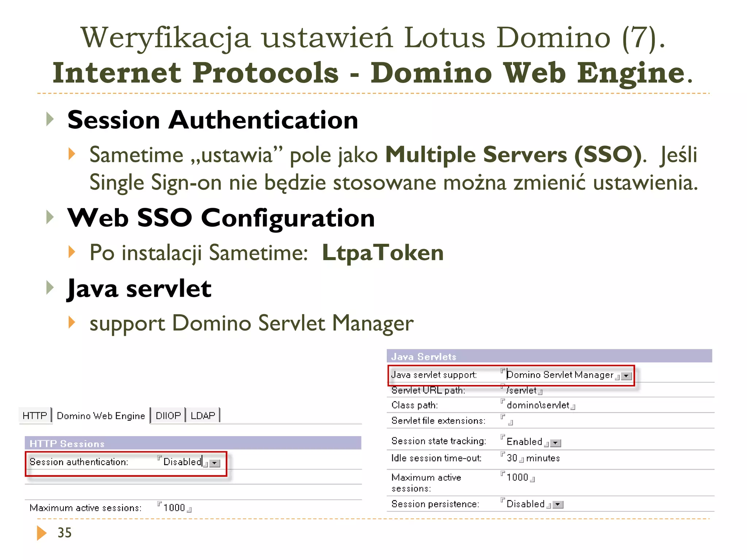Click the 'Servlet file extensions:' label
The height and width of the screenshot is (560, 747).
(438, 421)
